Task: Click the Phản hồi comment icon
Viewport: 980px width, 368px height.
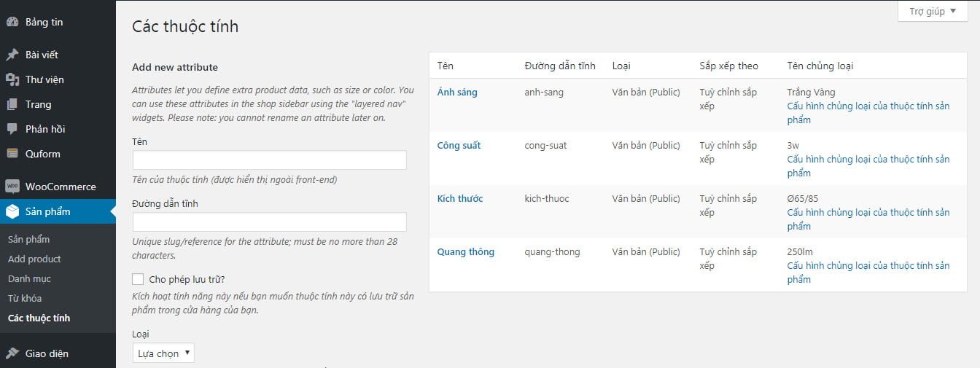Action: coord(12,129)
